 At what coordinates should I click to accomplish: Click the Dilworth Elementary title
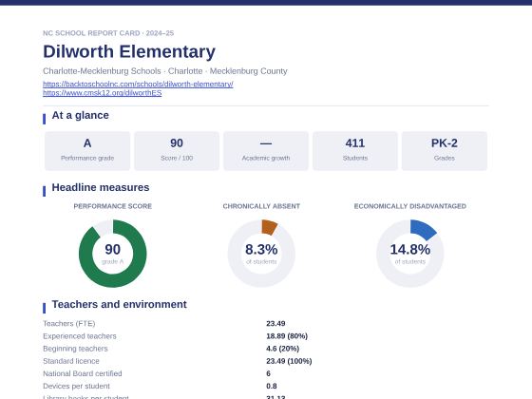pos(129,51)
